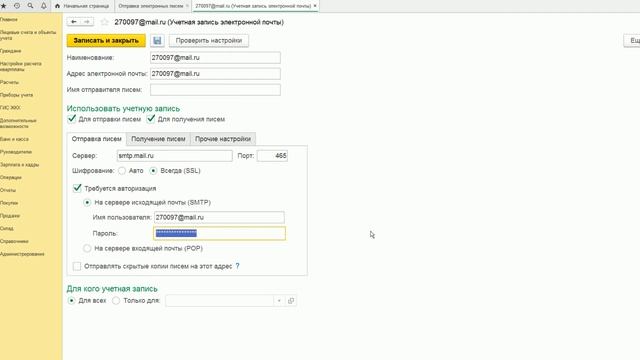Click the Наименование field
Viewport: 640px width, 360px height.
click(215, 58)
